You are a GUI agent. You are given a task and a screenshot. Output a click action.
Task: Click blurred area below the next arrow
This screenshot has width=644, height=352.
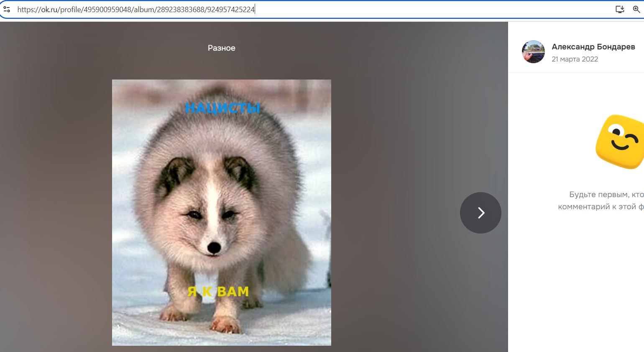click(480, 293)
